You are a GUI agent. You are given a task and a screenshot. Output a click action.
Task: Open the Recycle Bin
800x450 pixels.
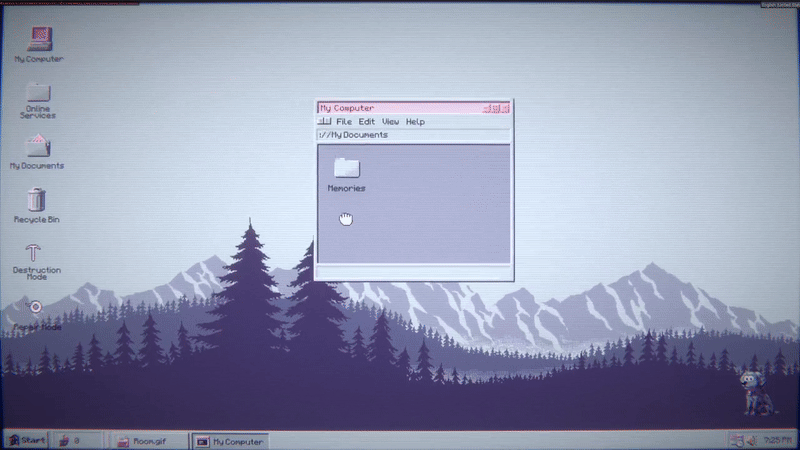point(37,199)
